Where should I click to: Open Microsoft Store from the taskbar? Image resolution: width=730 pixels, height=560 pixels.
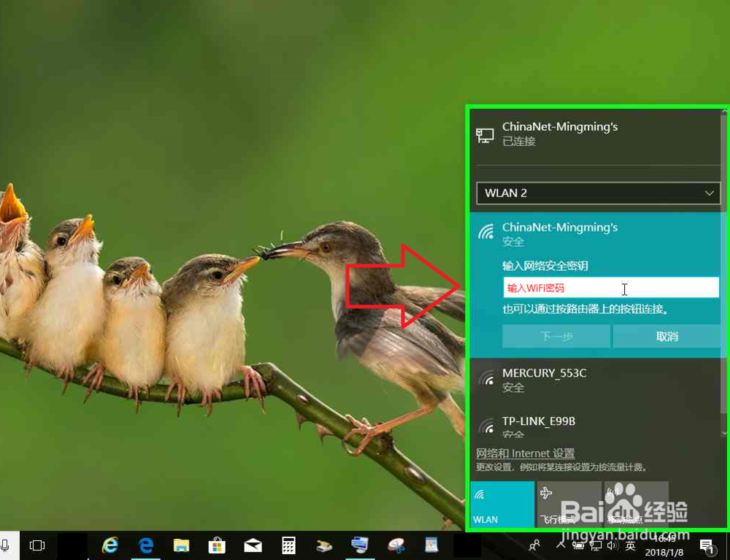[217, 545]
